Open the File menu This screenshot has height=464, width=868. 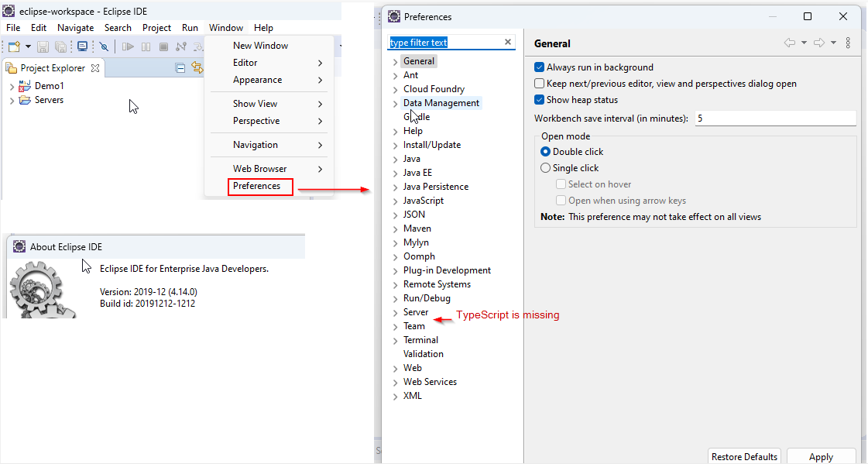click(x=12, y=28)
